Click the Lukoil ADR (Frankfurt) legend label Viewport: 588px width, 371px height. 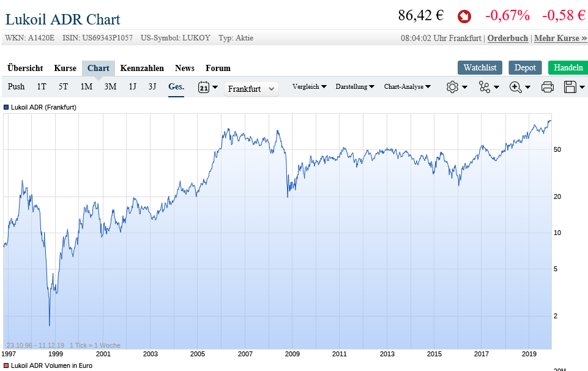[x=43, y=107]
